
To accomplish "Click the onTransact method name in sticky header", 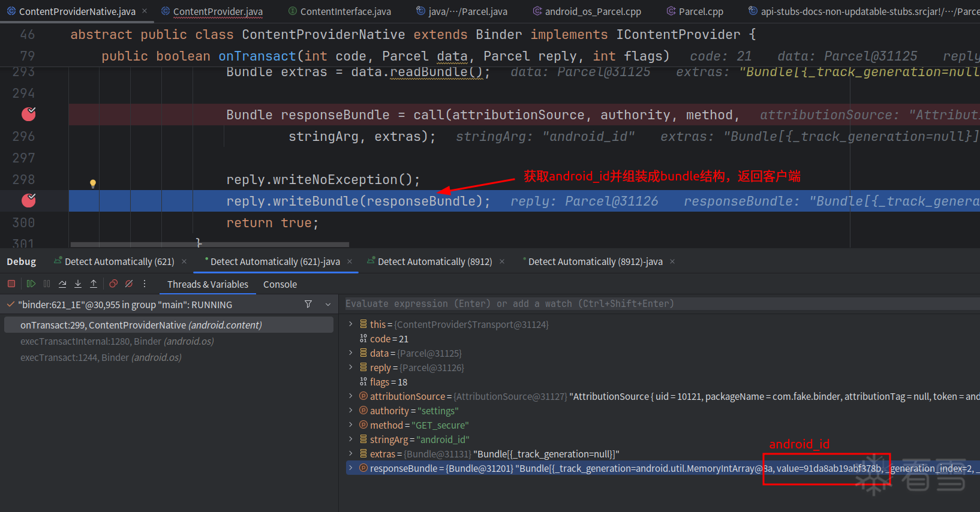I will coord(257,56).
